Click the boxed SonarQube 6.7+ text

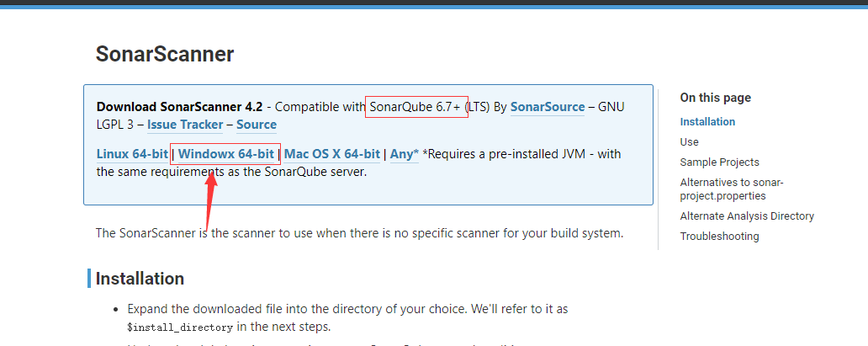coord(416,107)
